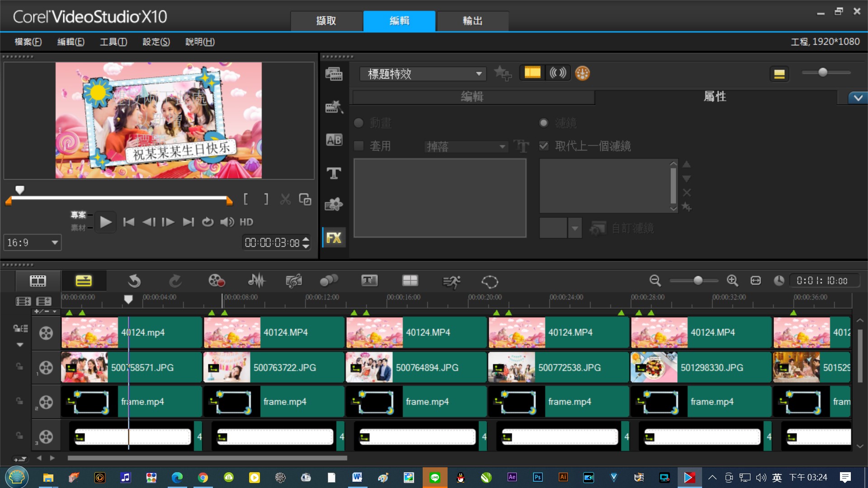Click the preview scrubber bar
868x488 pixels.
tap(119, 198)
